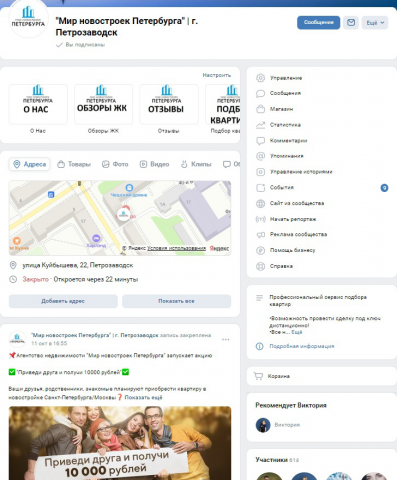Switch to the Фото tab
The width and height of the screenshot is (397, 480).
(115, 164)
